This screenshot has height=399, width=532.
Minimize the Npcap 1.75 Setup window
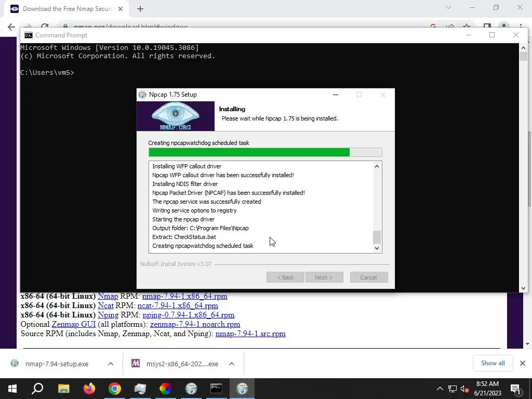click(x=336, y=95)
